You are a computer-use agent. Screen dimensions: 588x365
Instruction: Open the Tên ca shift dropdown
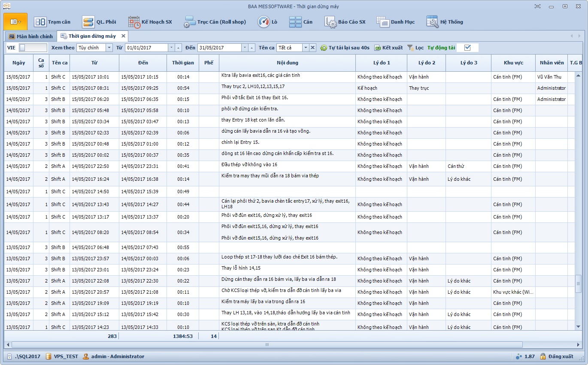click(306, 48)
